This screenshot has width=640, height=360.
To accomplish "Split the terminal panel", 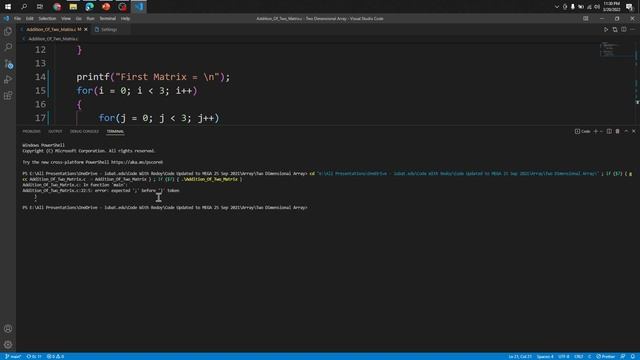I will 609,131.
